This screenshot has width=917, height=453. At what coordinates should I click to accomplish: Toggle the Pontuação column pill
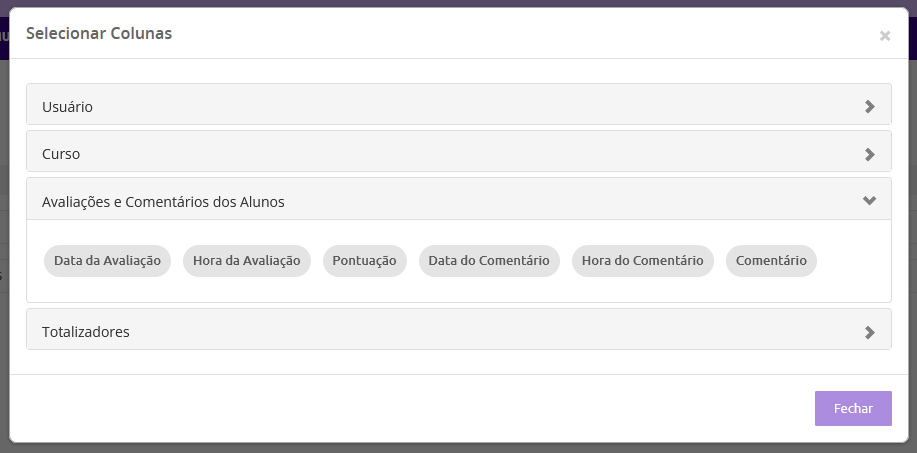(364, 261)
